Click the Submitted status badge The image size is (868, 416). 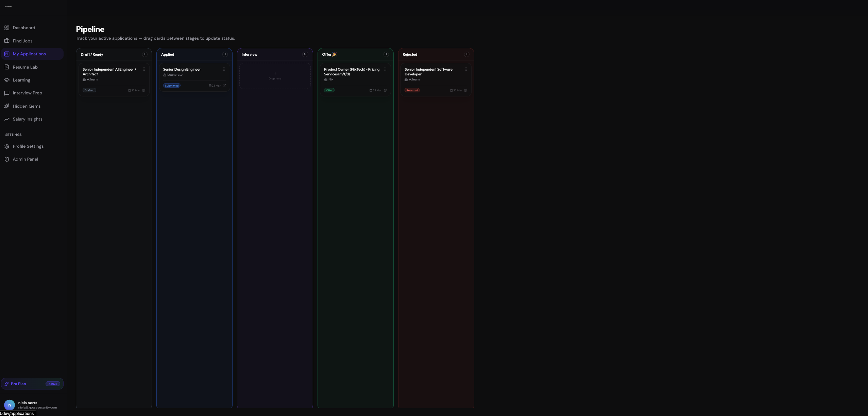172,86
